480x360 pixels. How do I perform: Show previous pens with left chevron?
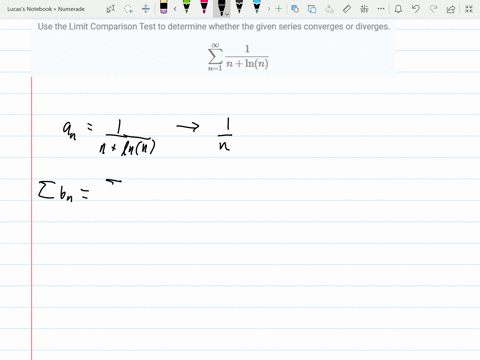(x=175, y=9)
